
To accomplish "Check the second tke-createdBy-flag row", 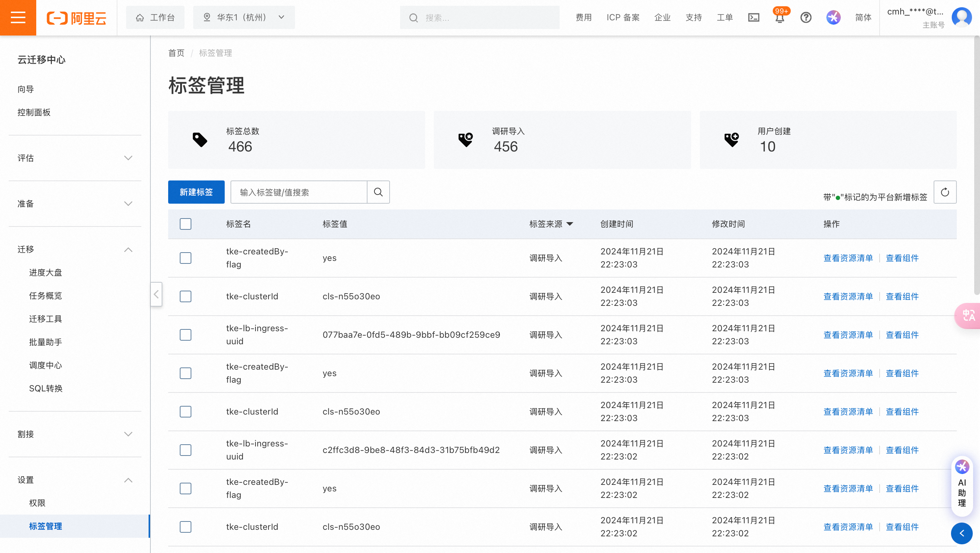I will [185, 374].
